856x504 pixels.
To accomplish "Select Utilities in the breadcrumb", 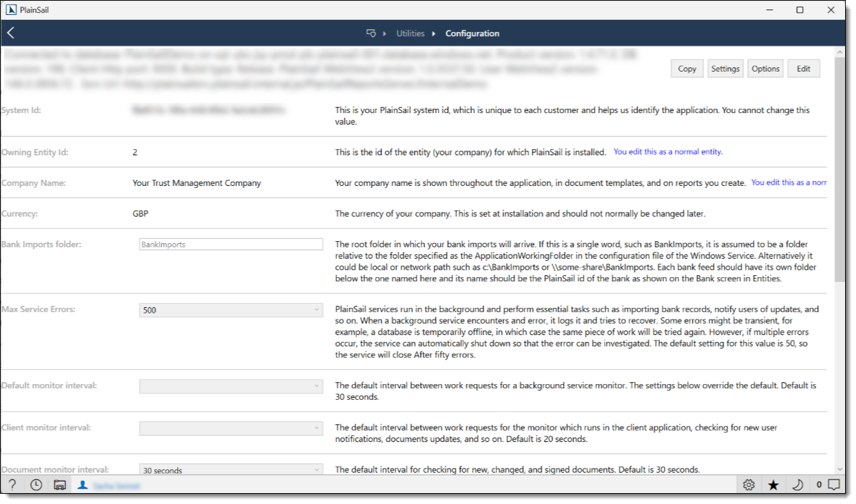I will [411, 33].
